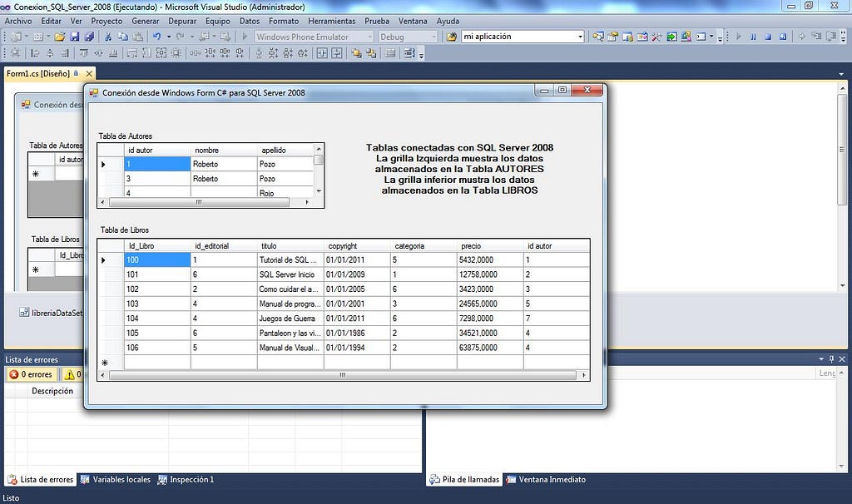Open the Depurar menu
Screen dimensions: 852x504
(x=182, y=21)
